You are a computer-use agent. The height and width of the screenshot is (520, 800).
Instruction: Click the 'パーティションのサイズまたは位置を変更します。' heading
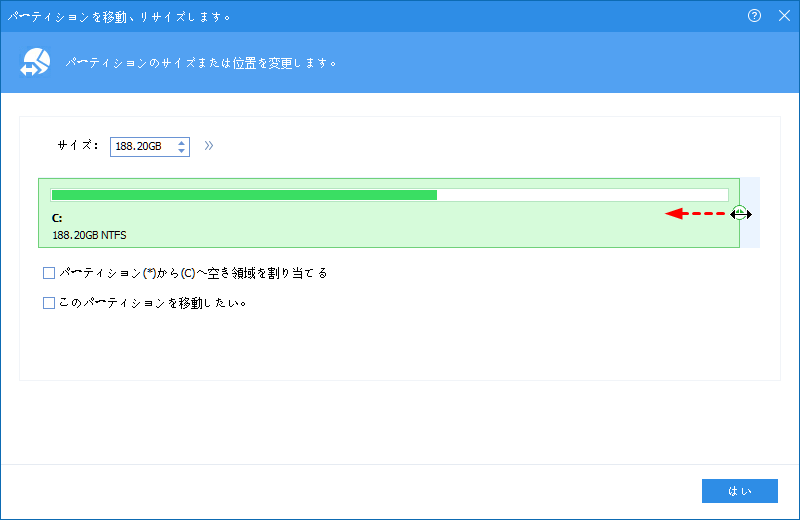[x=201, y=63]
